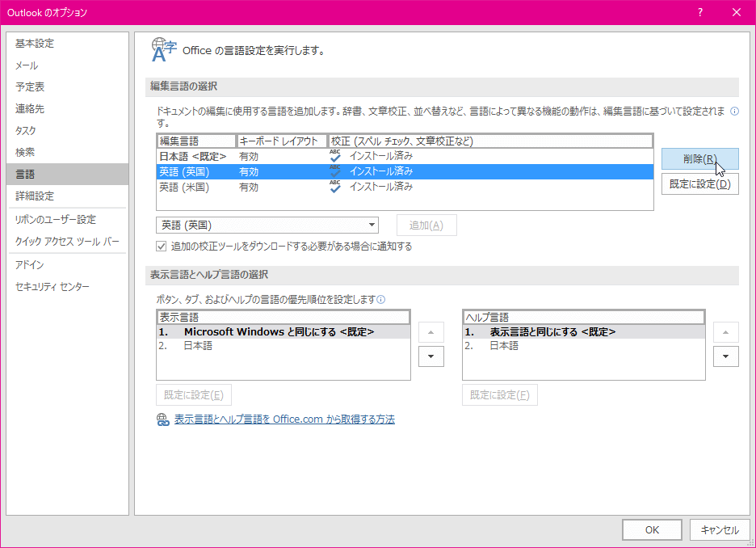Toggle the 追加の校正ツール notification checkbox
The width and height of the screenshot is (756, 548).
(162, 247)
